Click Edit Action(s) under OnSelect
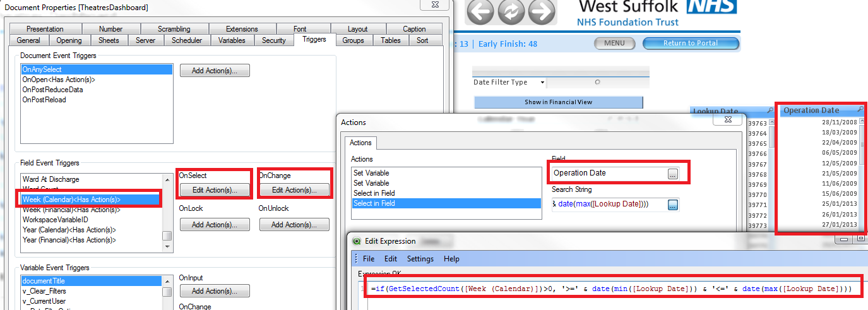 pyautogui.click(x=215, y=190)
